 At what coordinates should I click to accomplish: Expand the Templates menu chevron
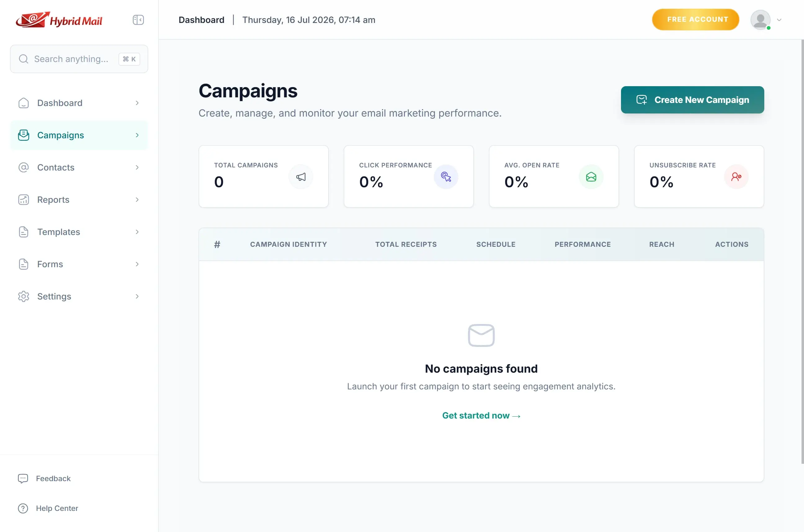pos(137,232)
